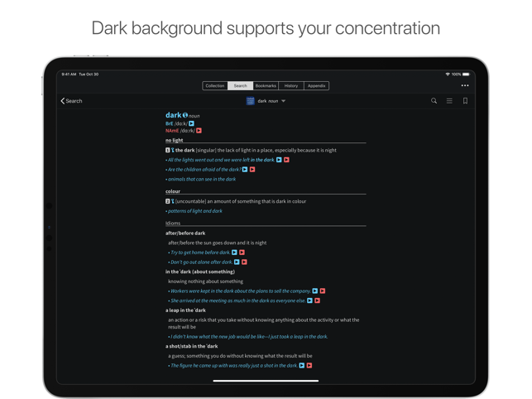The height and width of the screenshot is (399, 532).
Task: Play red audio for 'Try to get home before dark'
Action: coord(242,252)
